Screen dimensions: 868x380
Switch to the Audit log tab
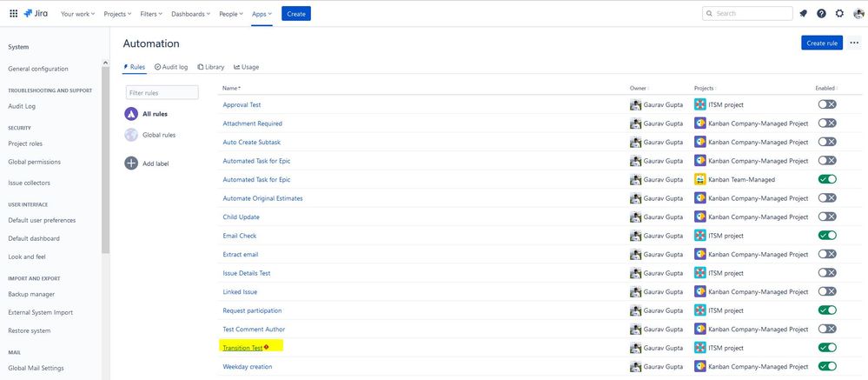pyautogui.click(x=171, y=67)
